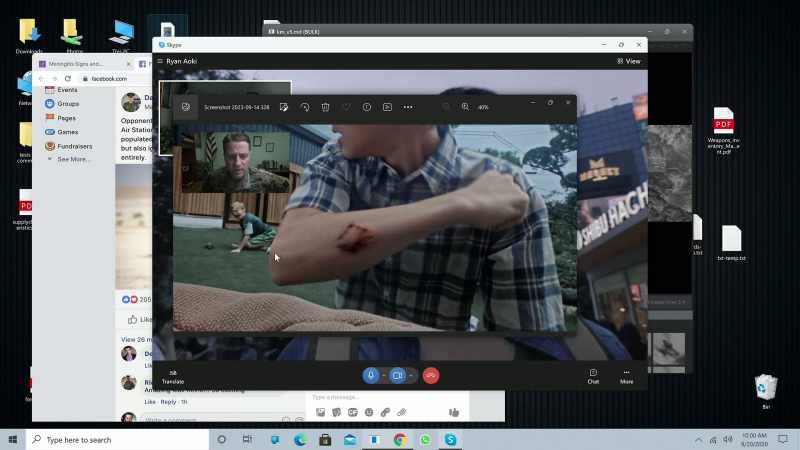Click the GIF icon in chat toolbar

pyautogui.click(x=353, y=412)
